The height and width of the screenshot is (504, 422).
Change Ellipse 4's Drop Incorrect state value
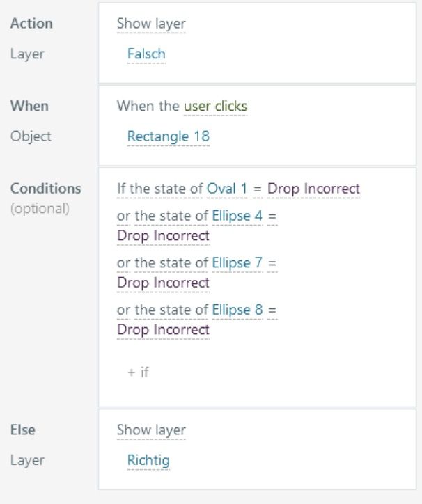163,236
